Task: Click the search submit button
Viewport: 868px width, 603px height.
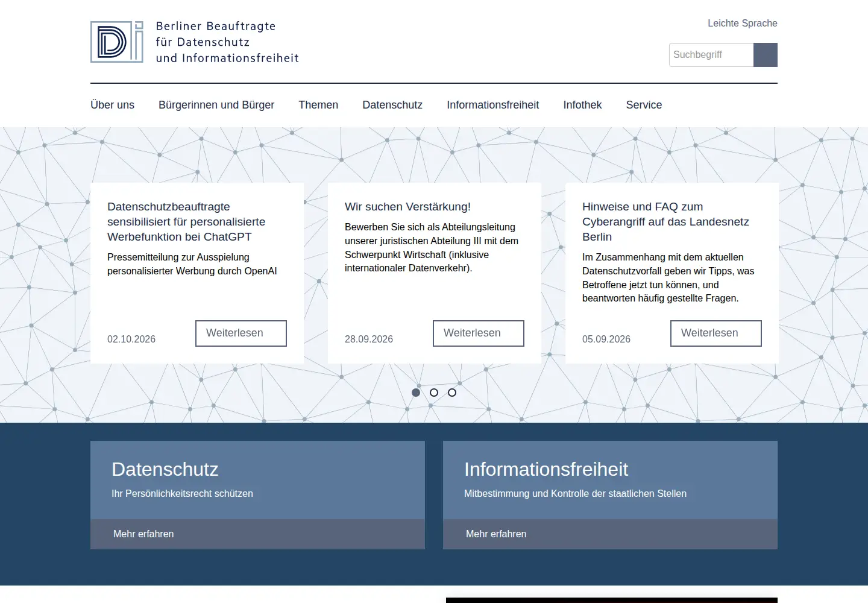Action: [x=766, y=55]
